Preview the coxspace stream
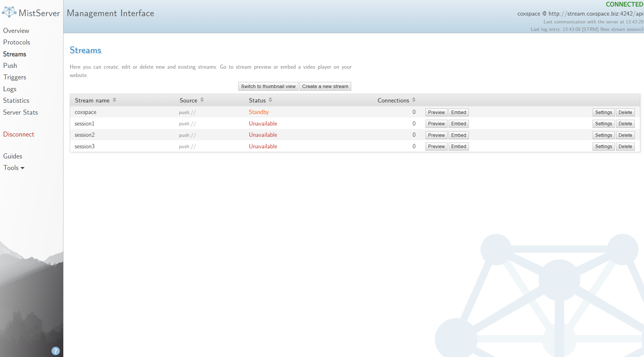644x357 pixels. pyautogui.click(x=436, y=112)
